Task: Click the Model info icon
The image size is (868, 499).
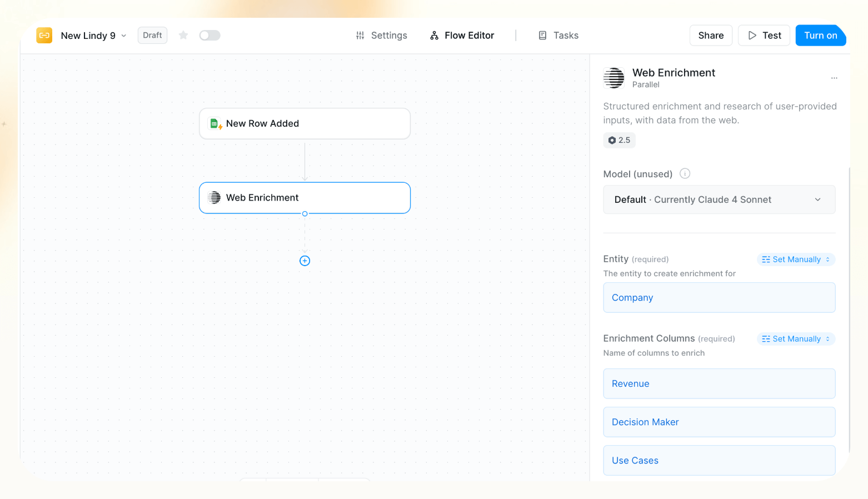Action: 685,173
